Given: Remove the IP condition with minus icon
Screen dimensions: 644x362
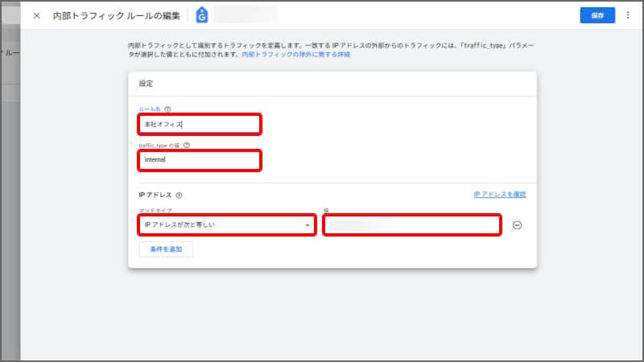Looking at the screenshot, I should point(517,225).
